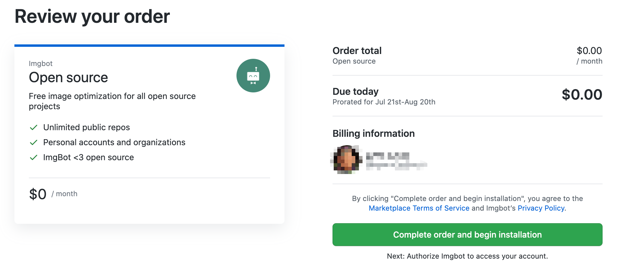Click the Due today heading
Image resolution: width=644 pixels, height=264 pixels.
[356, 91]
